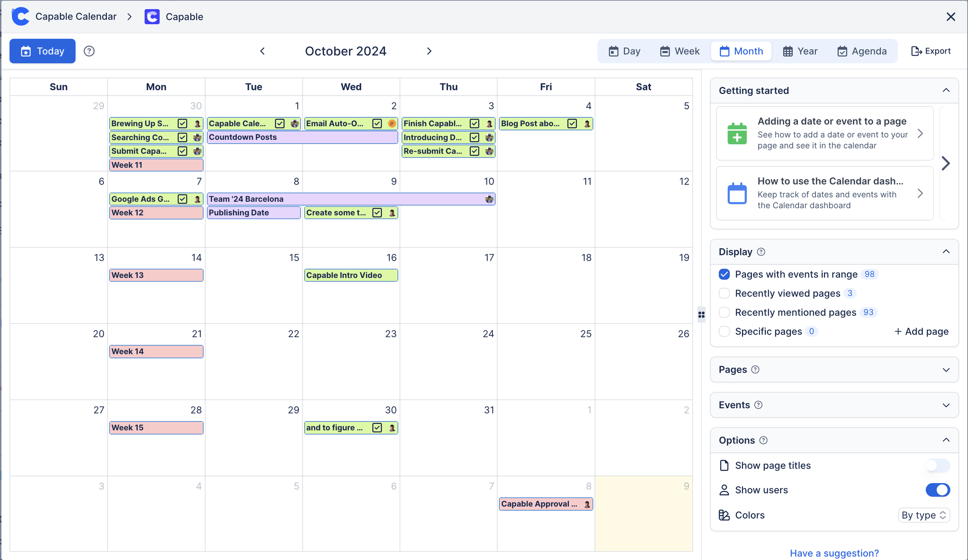This screenshot has height=560, width=968.
Task: Click the Export button
Action: (931, 51)
